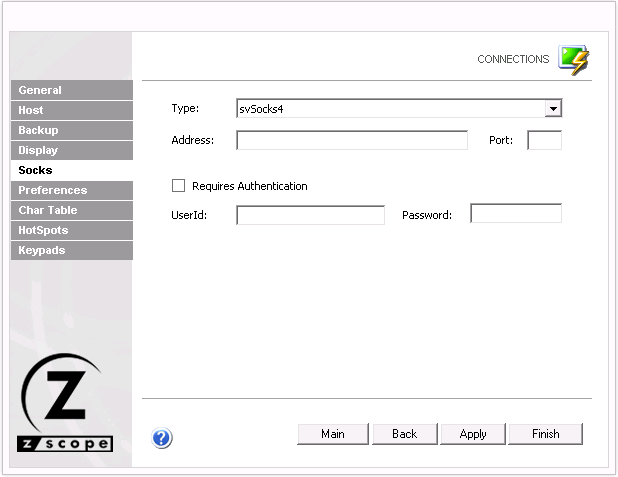Screen dimensions: 618x477
Task: Focus the Address input field
Action: pos(352,140)
